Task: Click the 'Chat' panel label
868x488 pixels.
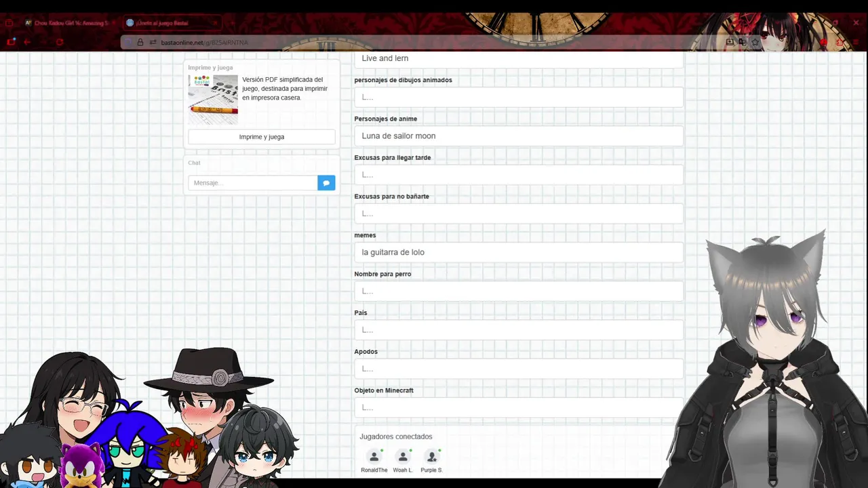Action: (x=194, y=163)
